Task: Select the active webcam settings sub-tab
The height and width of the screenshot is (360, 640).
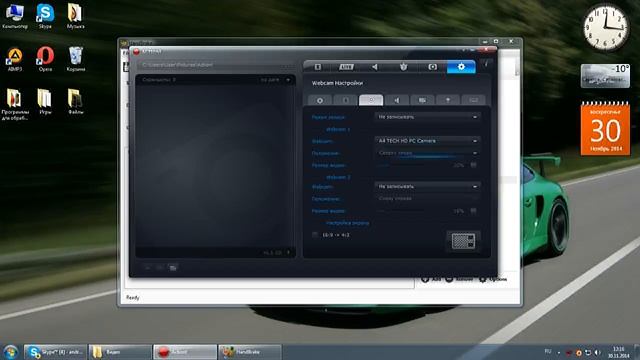Action: click(x=371, y=100)
